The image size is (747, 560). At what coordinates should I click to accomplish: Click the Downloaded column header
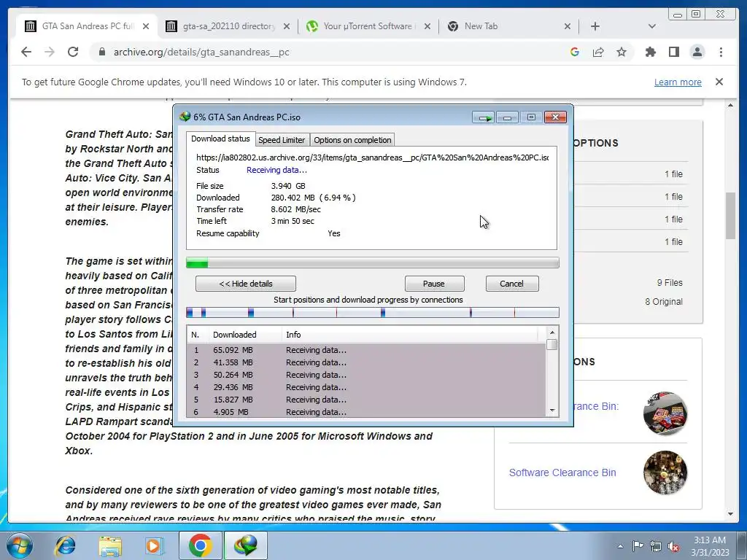(x=245, y=335)
